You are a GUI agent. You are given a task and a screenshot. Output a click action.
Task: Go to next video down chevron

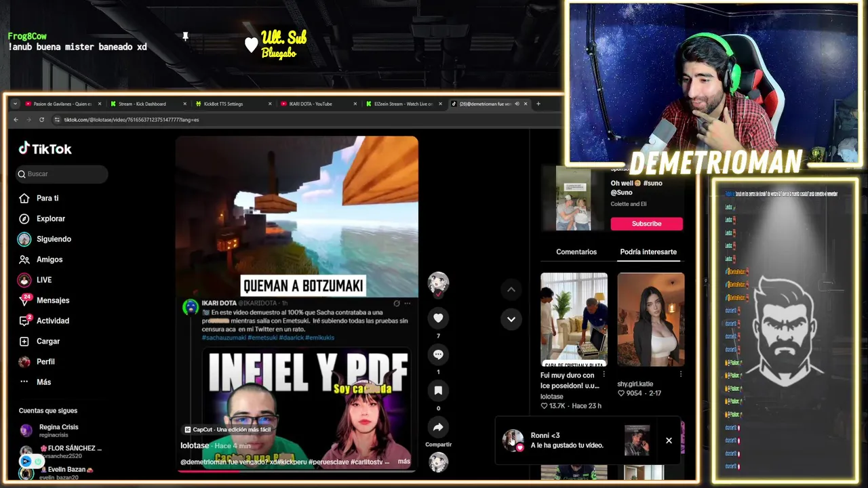(511, 319)
